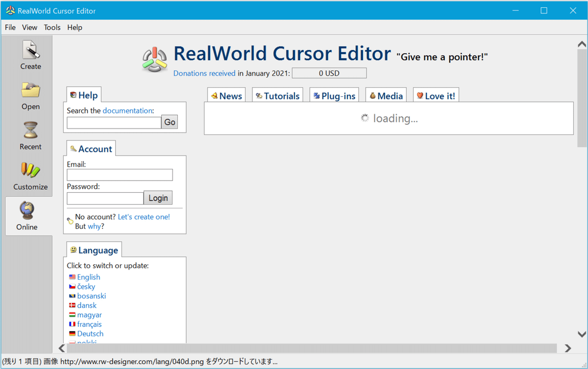This screenshot has height=369, width=588.
Task: Select the Help panel tab
Action: coord(83,95)
